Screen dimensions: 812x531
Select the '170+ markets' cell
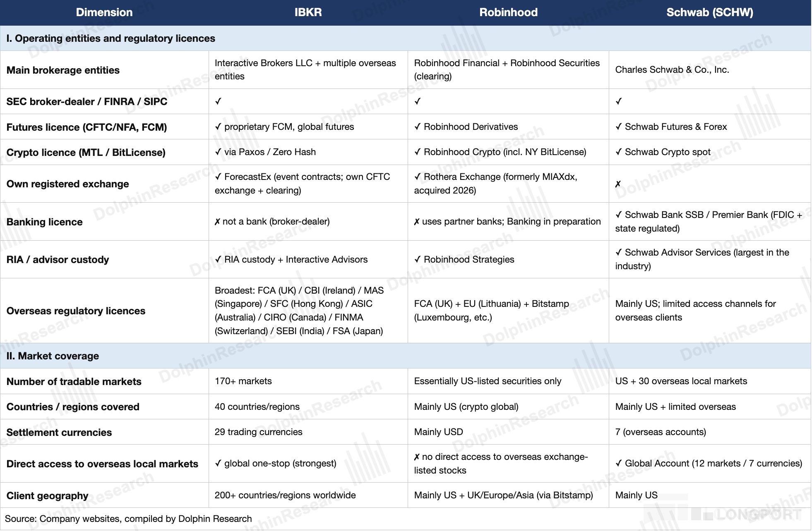[243, 381]
